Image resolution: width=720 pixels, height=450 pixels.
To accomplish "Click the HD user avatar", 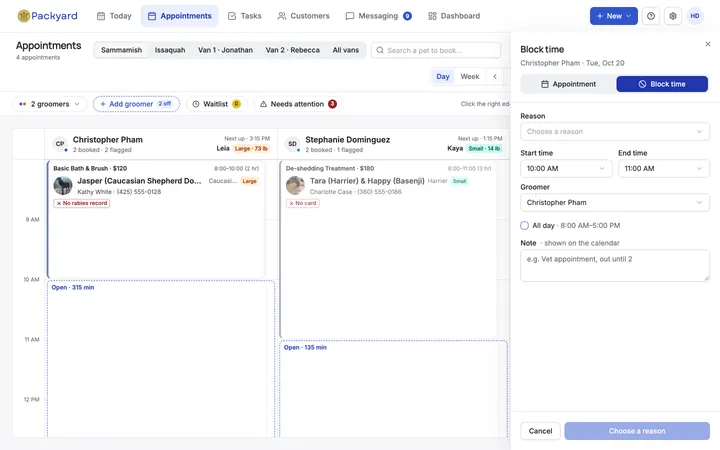I will pyautogui.click(x=695, y=16).
